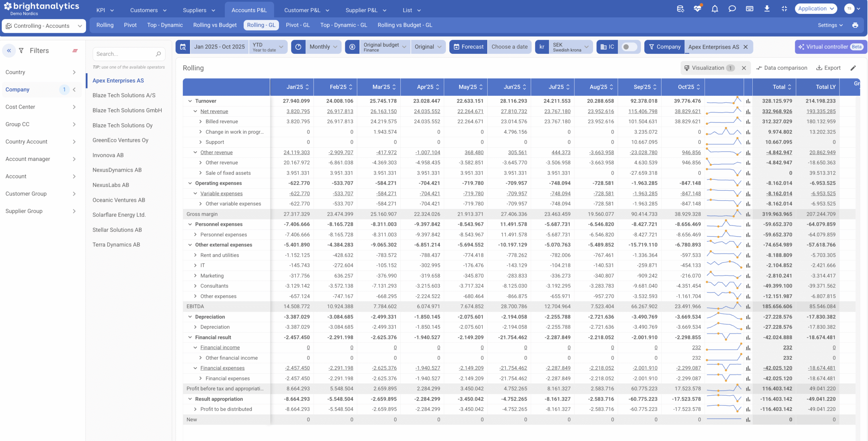
Task: Click the Export button
Action: (828, 68)
